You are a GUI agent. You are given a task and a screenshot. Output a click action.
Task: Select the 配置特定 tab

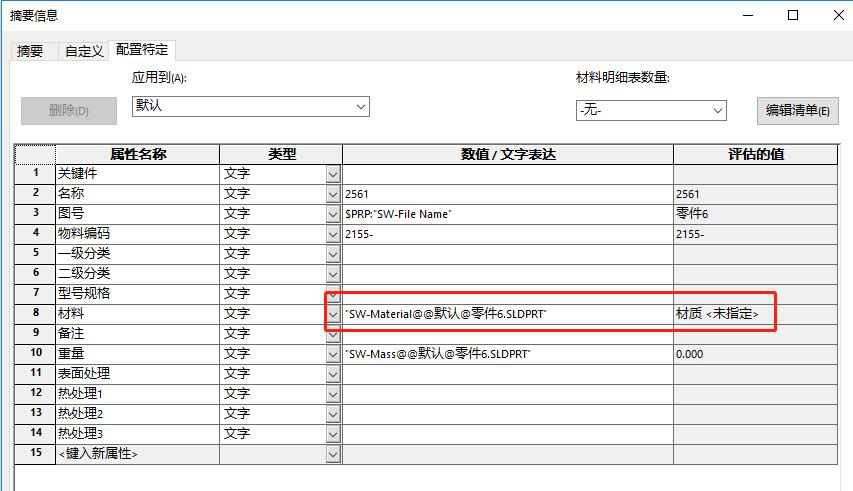(x=142, y=49)
